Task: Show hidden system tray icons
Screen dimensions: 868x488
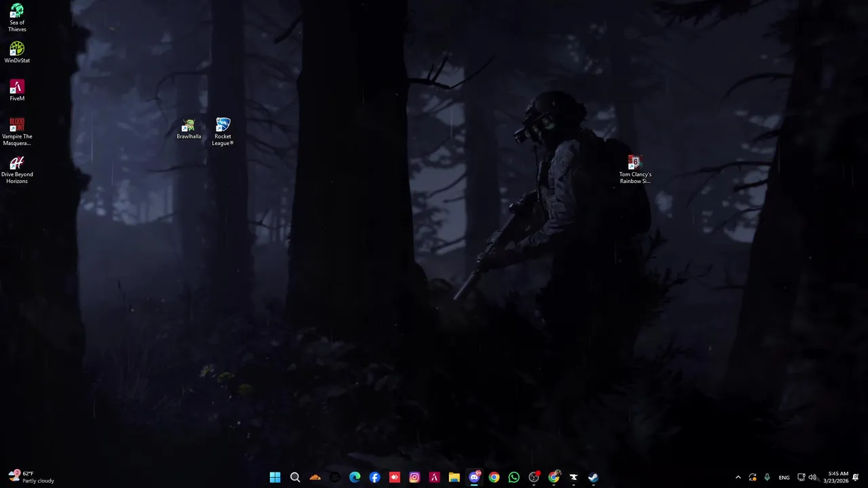Action: [738, 477]
